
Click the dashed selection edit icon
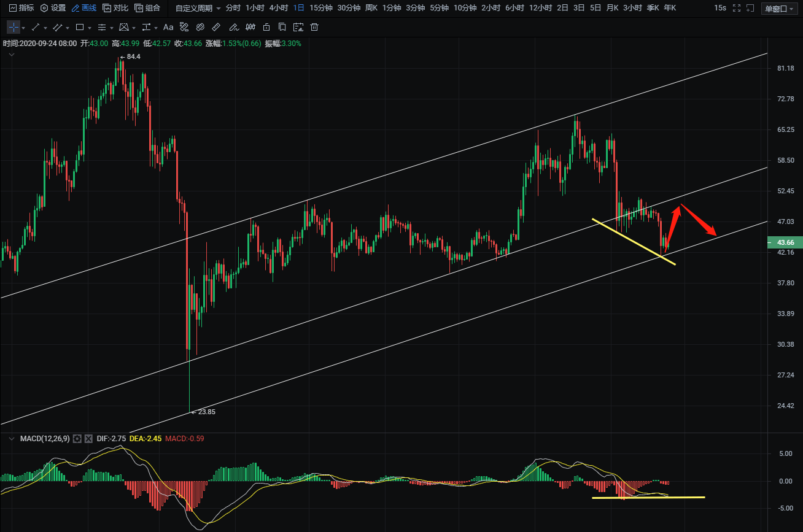[x=298, y=28]
